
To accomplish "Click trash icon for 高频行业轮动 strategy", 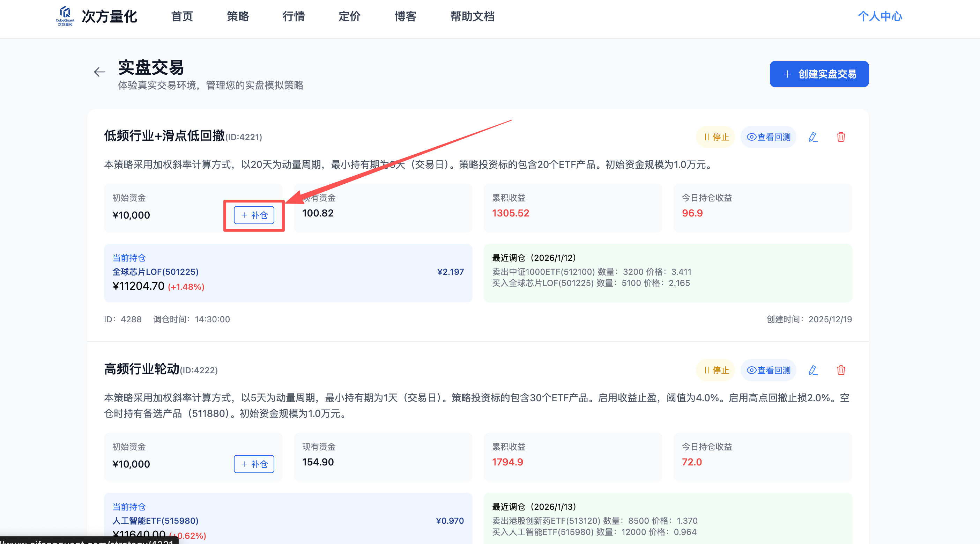I will pos(841,370).
